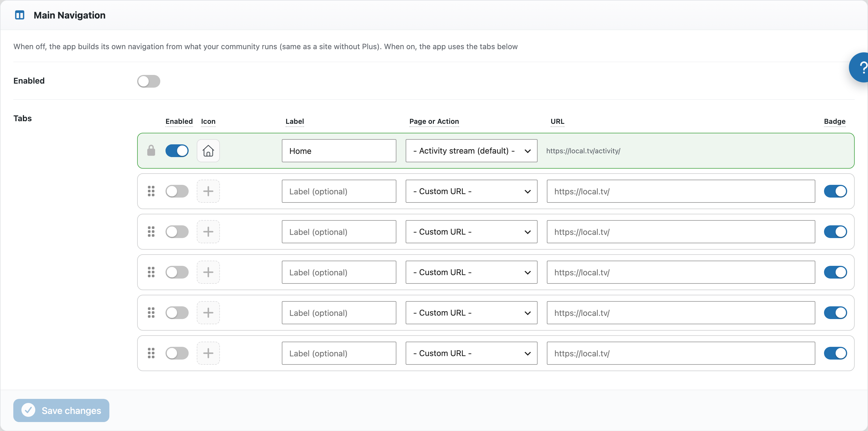The width and height of the screenshot is (868, 431).
Task: Grab the drag handle of fifth tab row
Action: click(x=151, y=312)
